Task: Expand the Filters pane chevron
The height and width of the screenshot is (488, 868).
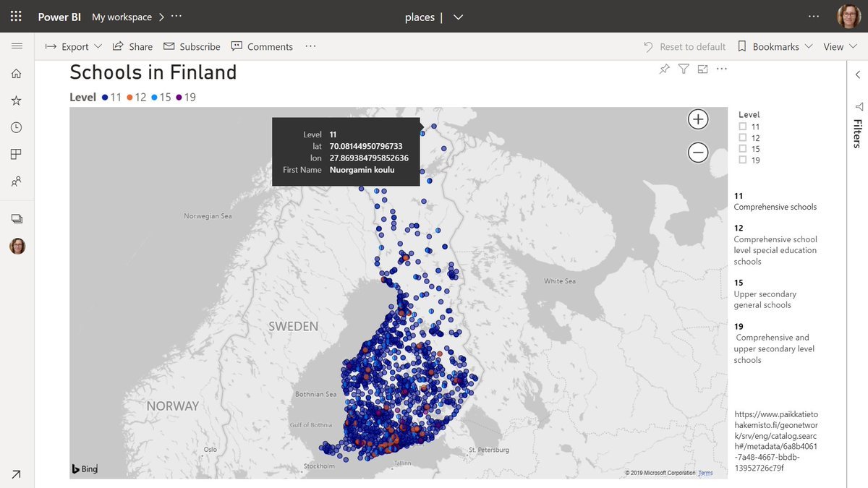Action: (858, 74)
